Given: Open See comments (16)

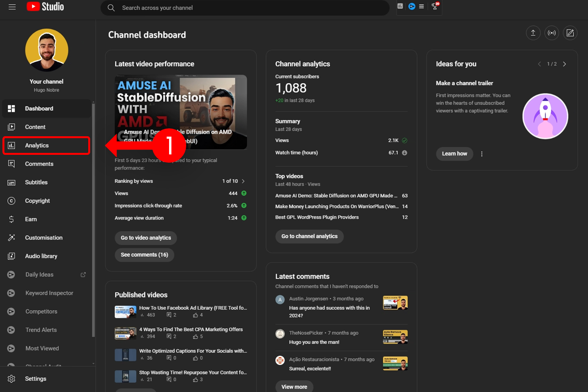Looking at the screenshot, I should (145, 255).
